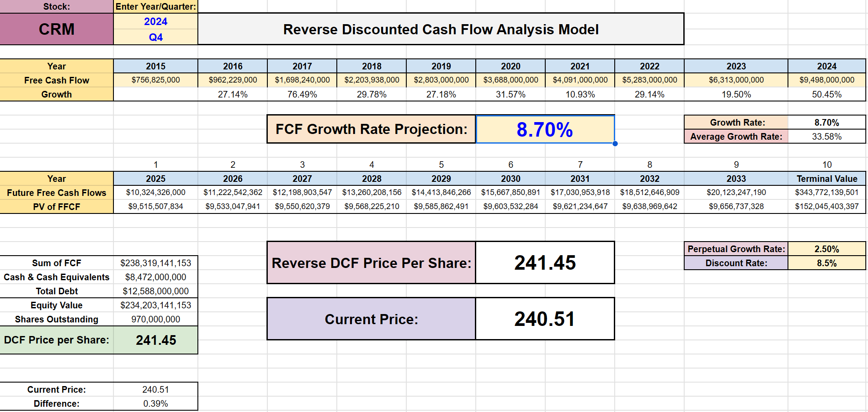Click the Perpetual Growth Rate 2.50% cell
868x412 pixels.
point(826,249)
